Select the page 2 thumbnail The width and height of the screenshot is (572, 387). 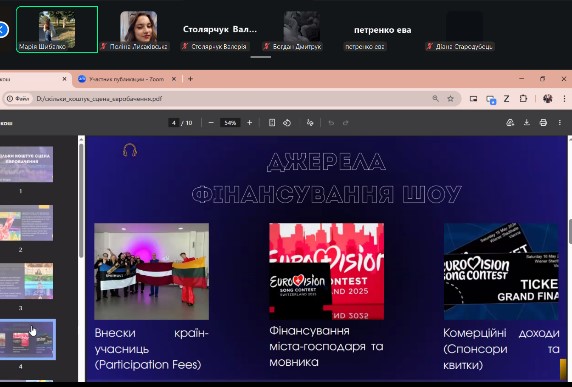tap(26, 223)
